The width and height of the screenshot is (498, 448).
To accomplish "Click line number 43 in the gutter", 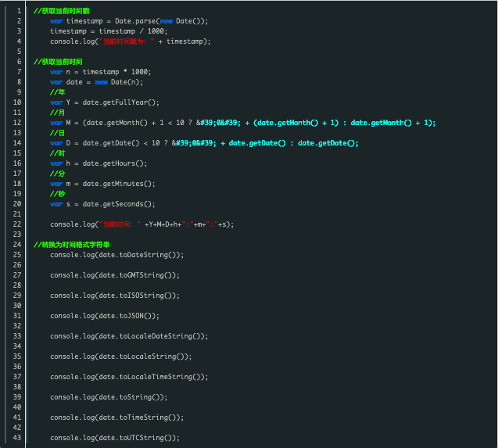I will point(17,438).
